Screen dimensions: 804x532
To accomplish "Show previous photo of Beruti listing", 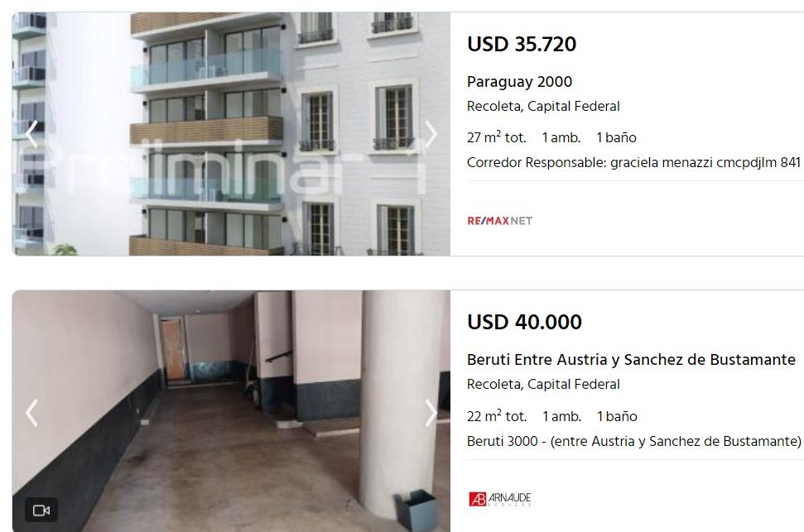I will coord(31,413).
